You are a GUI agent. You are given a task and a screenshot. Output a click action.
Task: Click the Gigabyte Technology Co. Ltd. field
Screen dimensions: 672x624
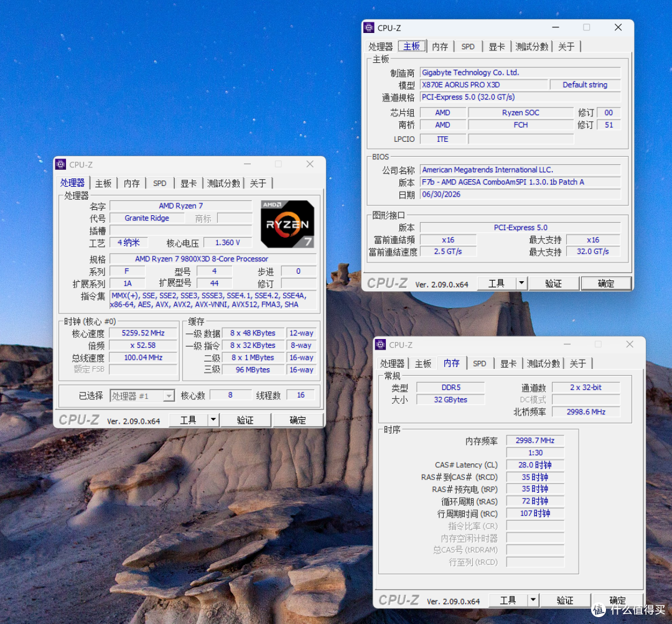point(520,72)
